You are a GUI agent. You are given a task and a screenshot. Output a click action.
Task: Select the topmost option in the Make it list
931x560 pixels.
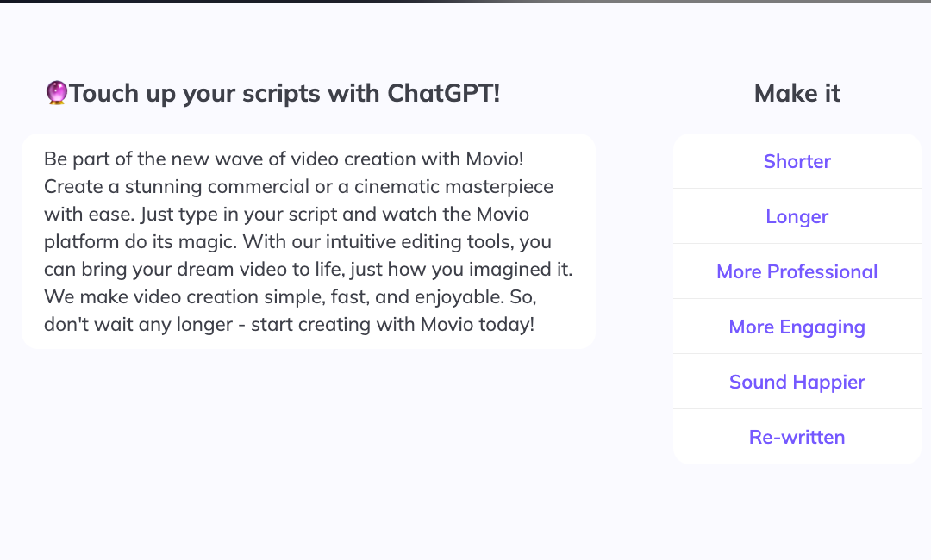(x=797, y=161)
